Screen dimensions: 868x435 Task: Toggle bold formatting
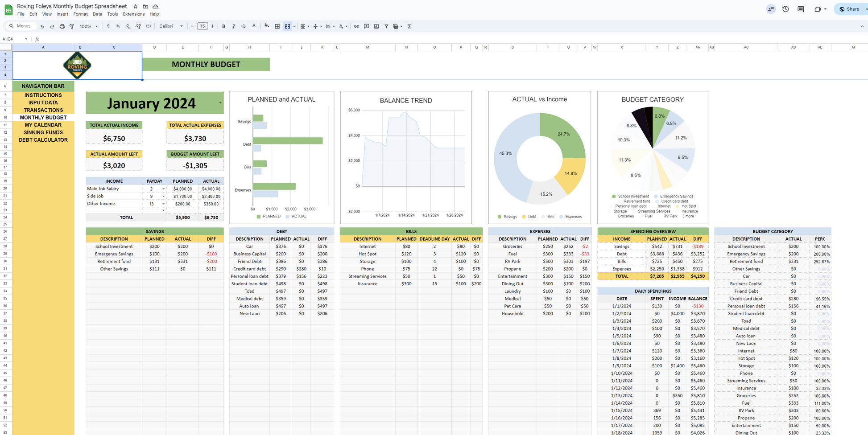click(223, 26)
